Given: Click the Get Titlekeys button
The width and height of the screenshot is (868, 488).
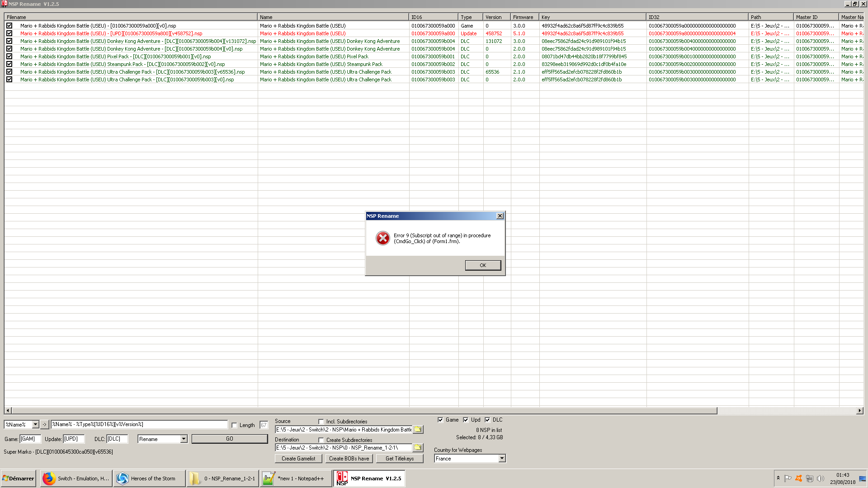Looking at the screenshot, I should pos(399,458).
